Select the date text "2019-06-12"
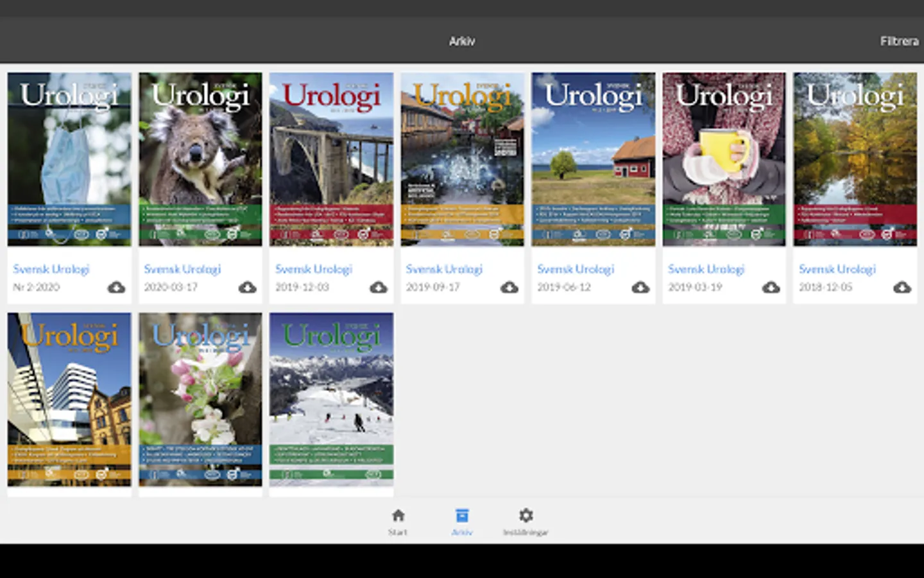924x578 pixels. pyautogui.click(x=564, y=287)
